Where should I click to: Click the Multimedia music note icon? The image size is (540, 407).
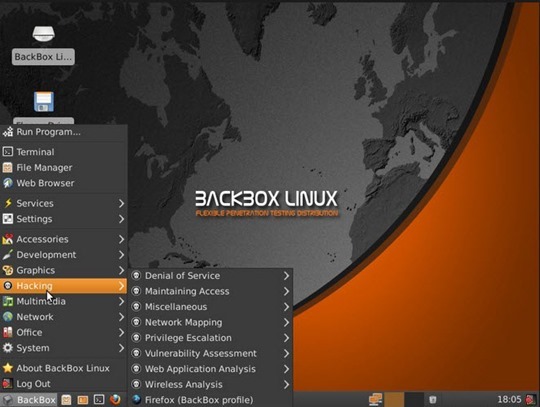pos(8,301)
